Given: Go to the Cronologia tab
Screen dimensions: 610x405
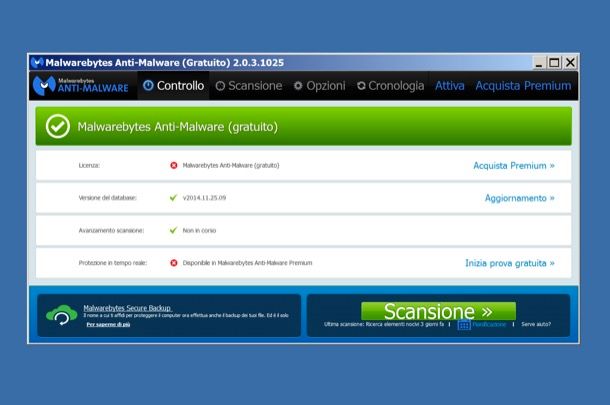Looking at the screenshot, I should pos(390,86).
